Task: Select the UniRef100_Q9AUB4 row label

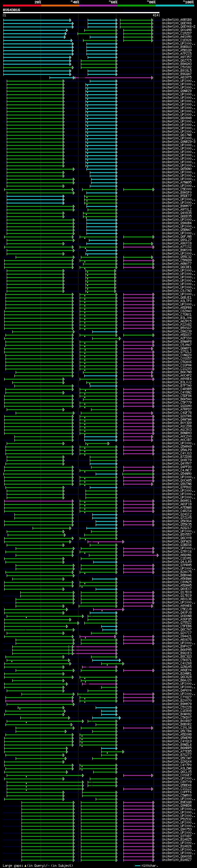Action: [177, 223]
